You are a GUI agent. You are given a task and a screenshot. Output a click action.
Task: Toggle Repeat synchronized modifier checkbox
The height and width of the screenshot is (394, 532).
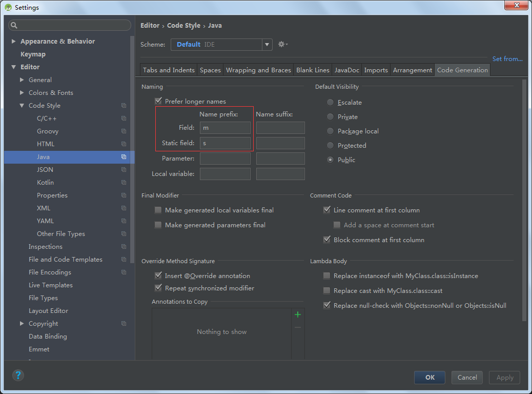click(x=158, y=288)
